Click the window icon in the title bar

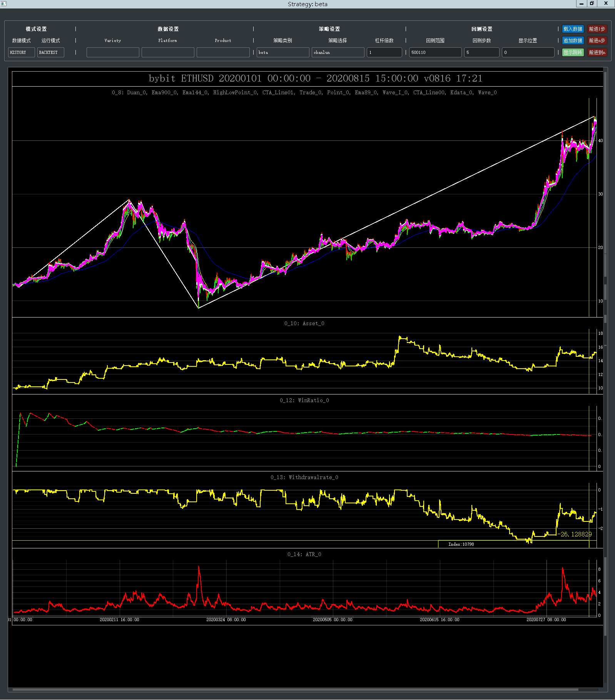[x=3, y=4]
